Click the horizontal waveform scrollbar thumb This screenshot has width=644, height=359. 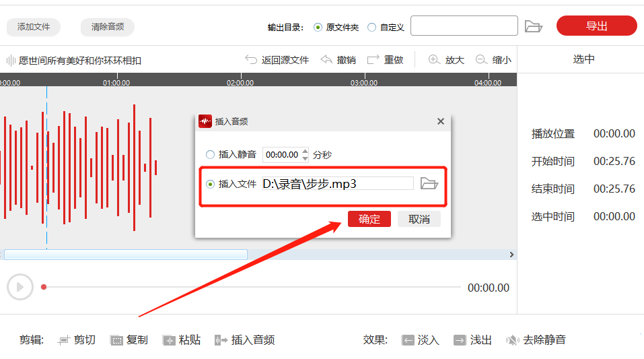pos(126,255)
